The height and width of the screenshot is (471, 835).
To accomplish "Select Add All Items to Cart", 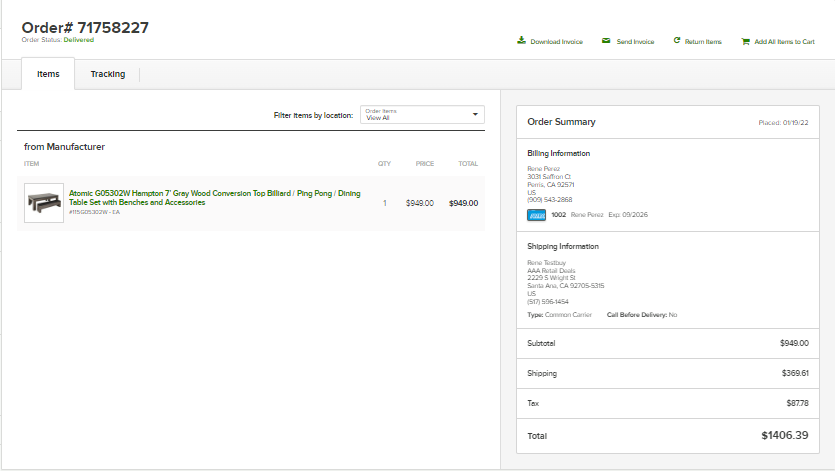I will click(x=784, y=42).
